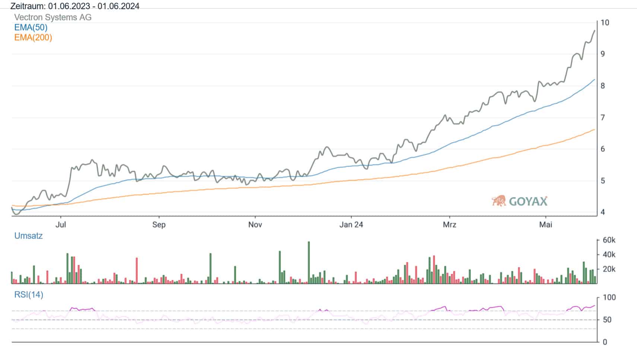Image resolution: width=637 pixels, height=364 pixels.
Task: Click price axis value 4
Action: click(x=603, y=212)
